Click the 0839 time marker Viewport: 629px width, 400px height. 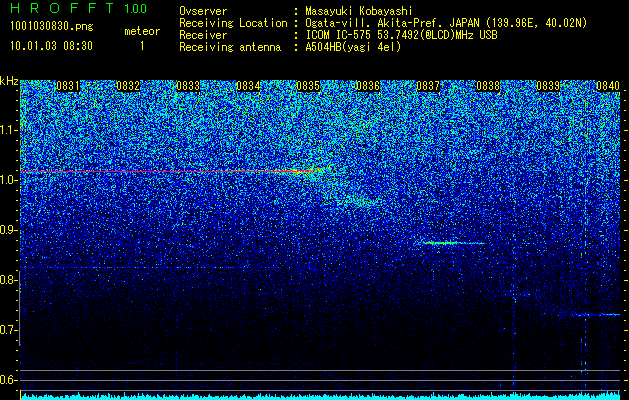click(x=548, y=86)
